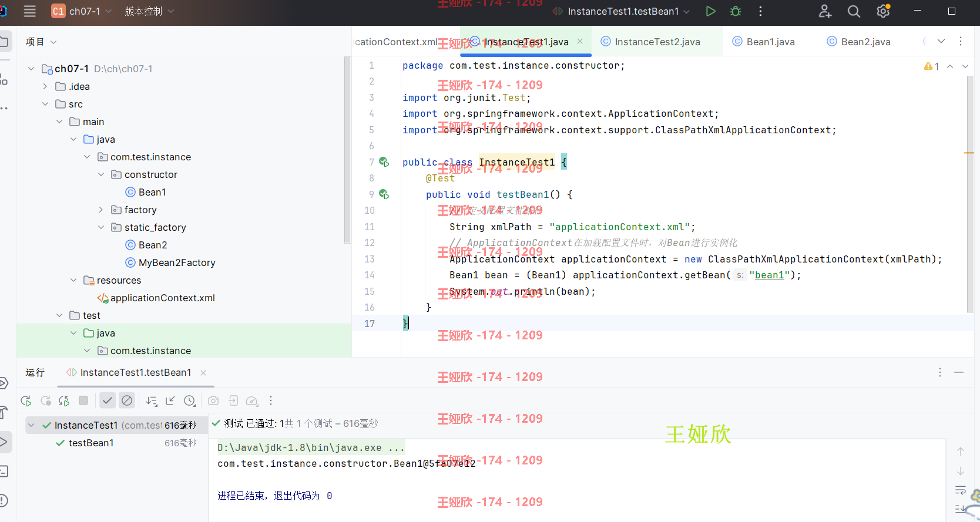The height and width of the screenshot is (522, 980).
Task: Go to previous highlighted problem arrow
Action: coord(950,66)
